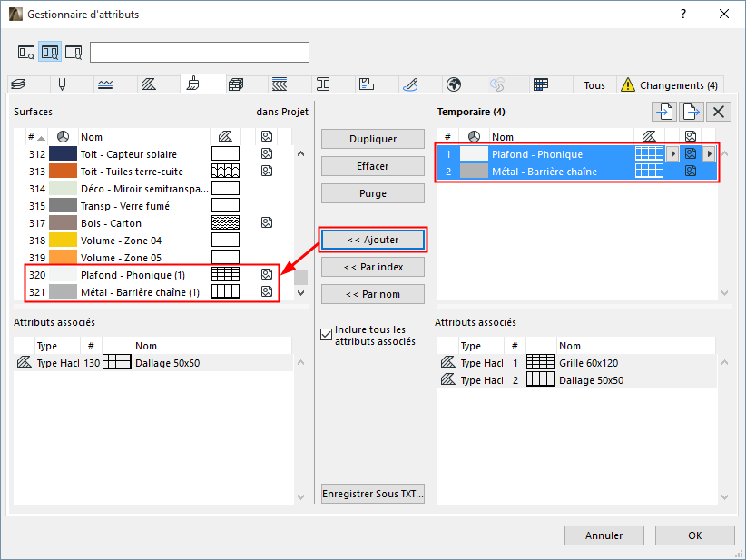Click the export-file icon above Temporaire list
Screen dimensions: 746x560
click(692, 112)
